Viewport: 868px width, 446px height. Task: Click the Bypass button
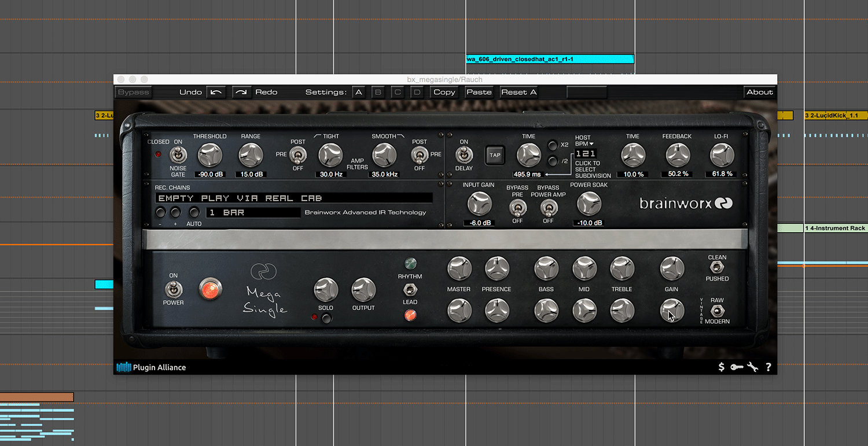pos(133,92)
